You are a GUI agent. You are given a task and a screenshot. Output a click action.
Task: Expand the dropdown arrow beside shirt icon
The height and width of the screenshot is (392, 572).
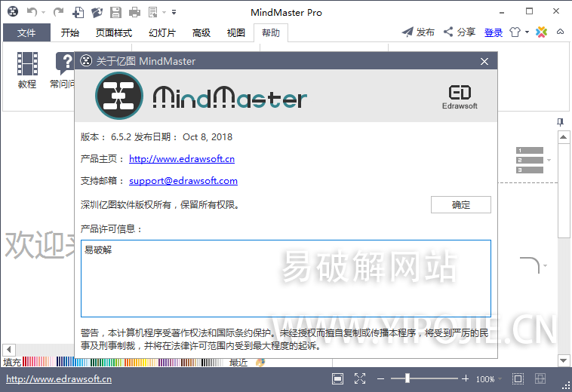(x=527, y=32)
